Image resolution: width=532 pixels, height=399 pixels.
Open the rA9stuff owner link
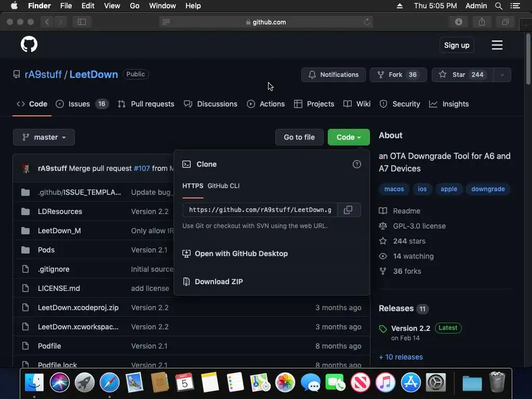pyautogui.click(x=43, y=74)
